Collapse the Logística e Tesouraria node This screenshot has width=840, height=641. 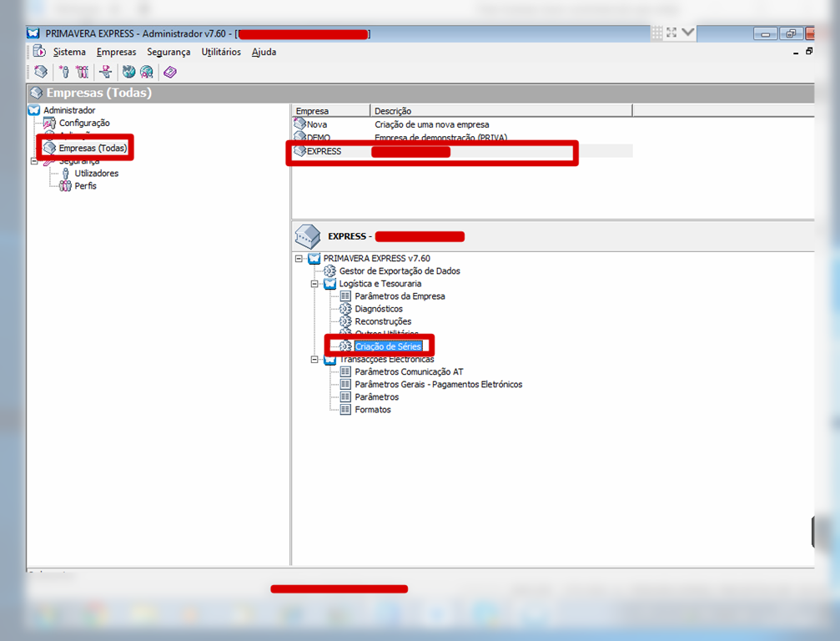tap(314, 284)
